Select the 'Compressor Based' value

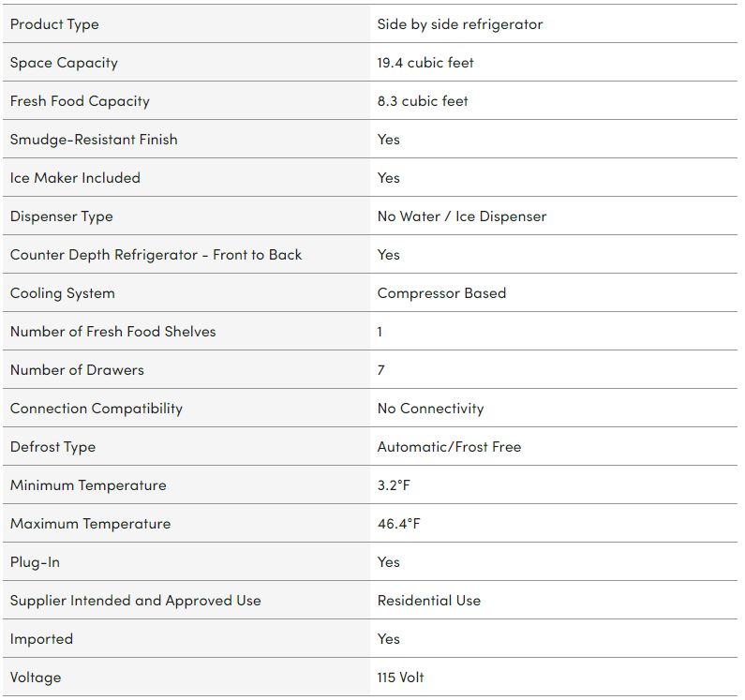(441, 293)
